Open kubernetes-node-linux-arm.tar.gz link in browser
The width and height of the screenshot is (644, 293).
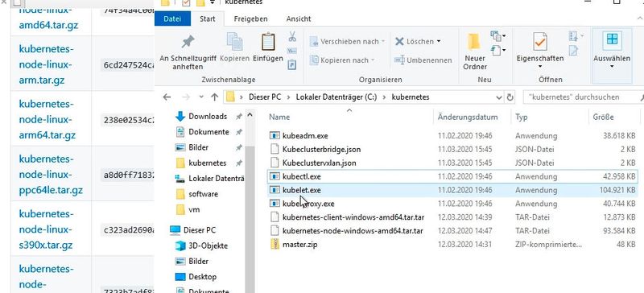pyautogui.click(x=46, y=64)
